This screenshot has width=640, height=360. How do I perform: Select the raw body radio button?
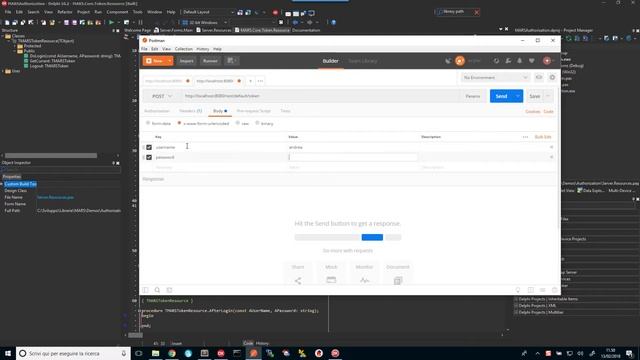(238, 123)
